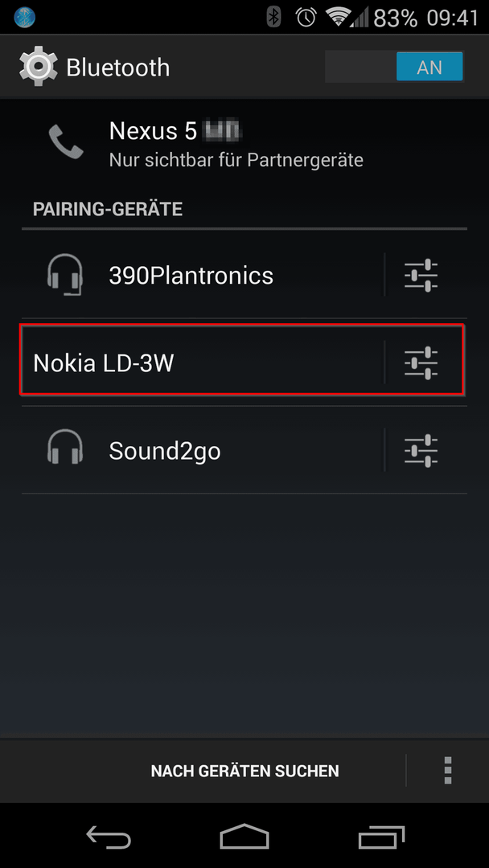489x868 pixels.
Task: Open settings sliders for Nokia LD-3W
Action: [421, 363]
